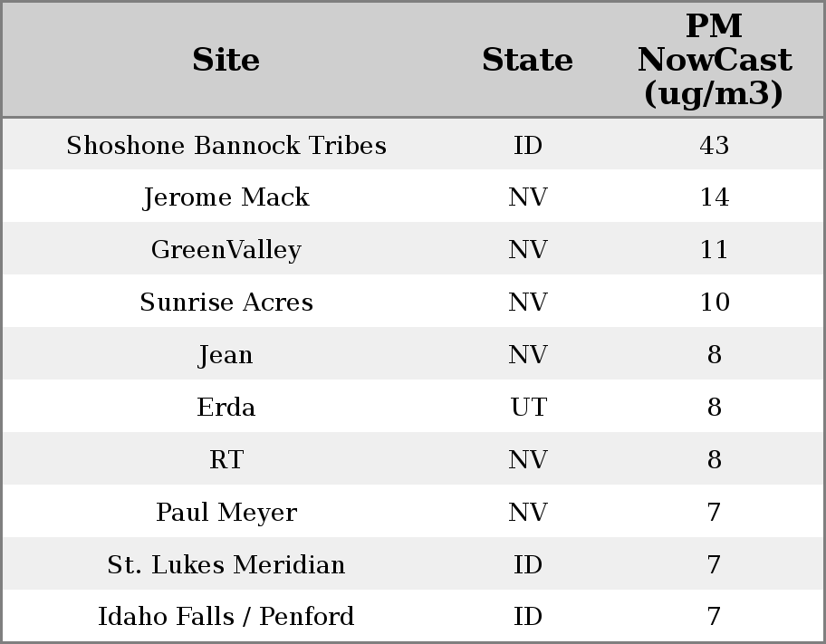Select the PM value 10 cell
Image resolution: width=826 pixels, height=644 pixels.
coord(714,303)
